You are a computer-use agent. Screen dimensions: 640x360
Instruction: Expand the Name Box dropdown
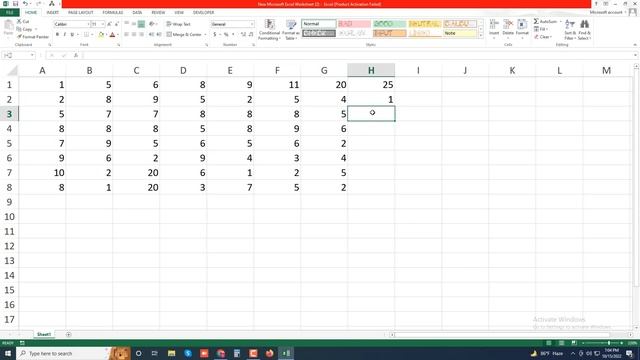tap(32, 55)
